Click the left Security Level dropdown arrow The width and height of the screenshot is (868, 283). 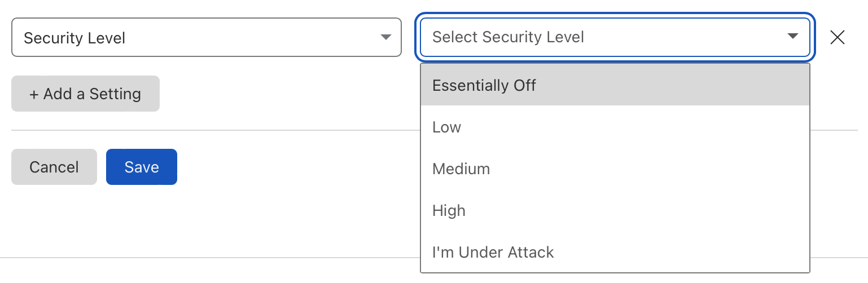pyautogui.click(x=386, y=38)
